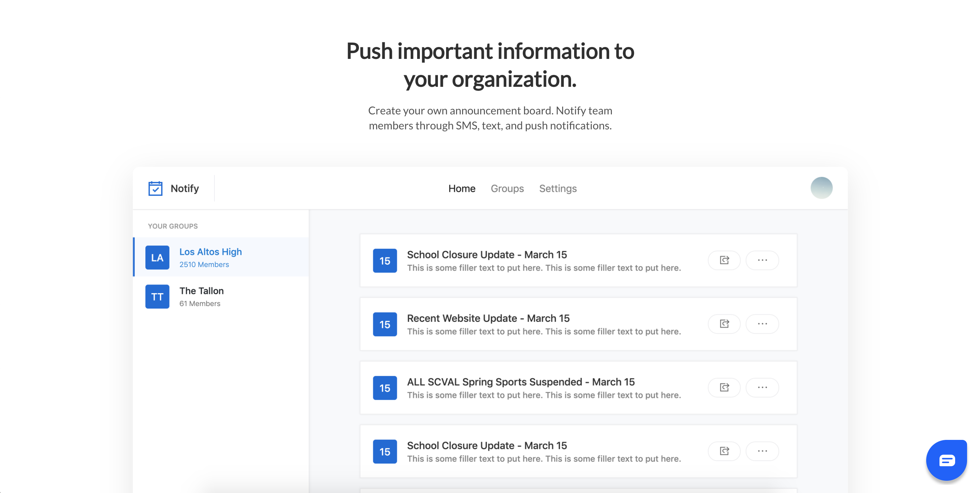This screenshot has height=493, width=980.
Task: Switch to the Home tab
Action: pyautogui.click(x=461, y=188)
